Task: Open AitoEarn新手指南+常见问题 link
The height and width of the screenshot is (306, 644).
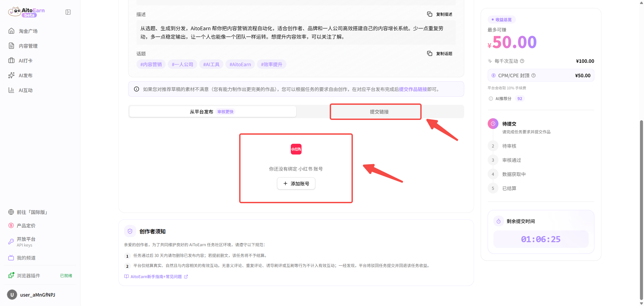Action: [156, 276]
